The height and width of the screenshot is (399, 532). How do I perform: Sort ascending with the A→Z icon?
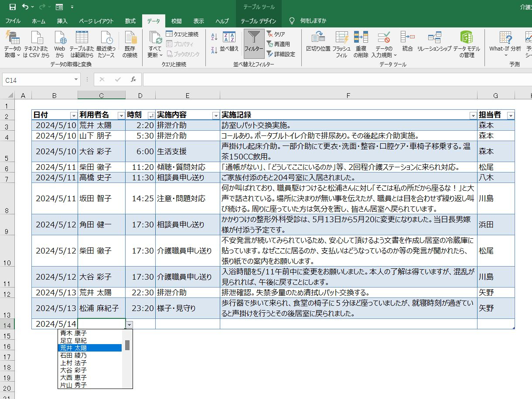coord(214,37)
